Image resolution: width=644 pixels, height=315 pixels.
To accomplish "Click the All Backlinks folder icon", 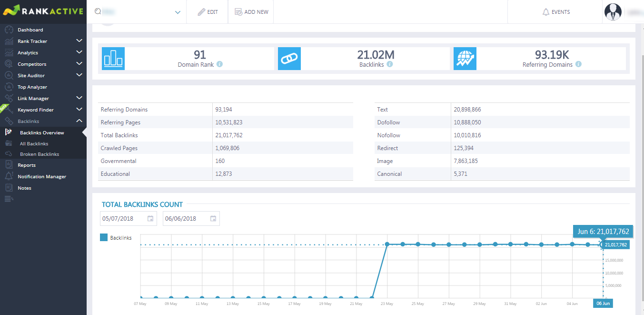I will click(9, 143).
